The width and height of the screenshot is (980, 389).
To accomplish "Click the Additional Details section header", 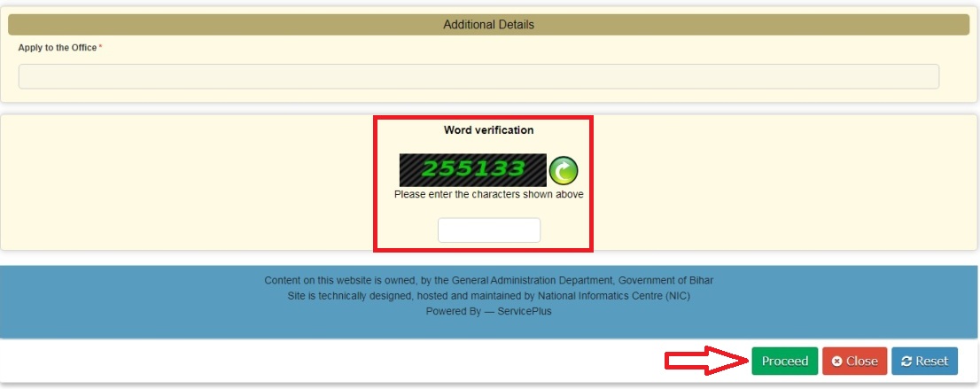I will (489, 25).
